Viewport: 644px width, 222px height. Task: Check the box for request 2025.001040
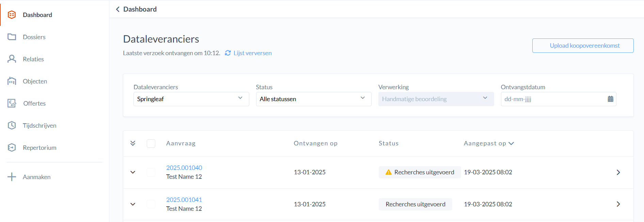[151, 172]
